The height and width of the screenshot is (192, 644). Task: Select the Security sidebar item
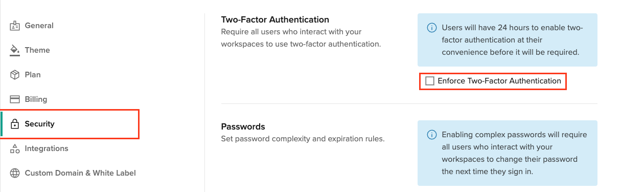(70, 124)
